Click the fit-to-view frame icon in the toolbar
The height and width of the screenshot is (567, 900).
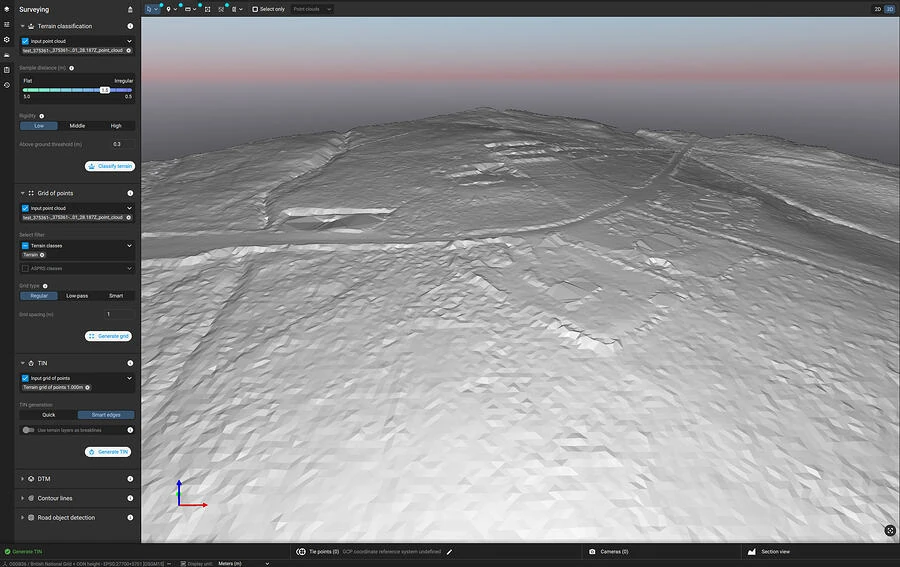click(x=207, y=9)
